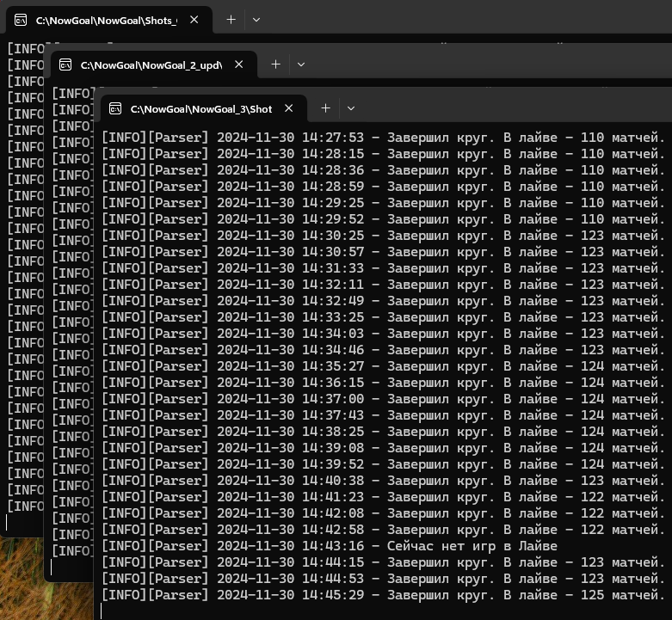Screen dimensions: 672x620
Task: Expand the profile dropdown in the NowGoal_3 window
Action: tap(350, 108)
